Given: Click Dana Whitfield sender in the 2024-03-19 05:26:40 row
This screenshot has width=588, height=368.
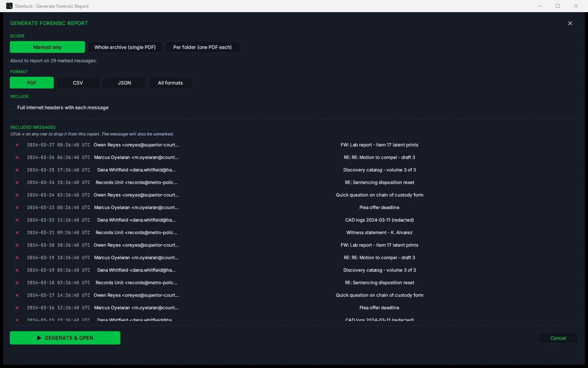Looking at the screenshot, I should (136, 270).
